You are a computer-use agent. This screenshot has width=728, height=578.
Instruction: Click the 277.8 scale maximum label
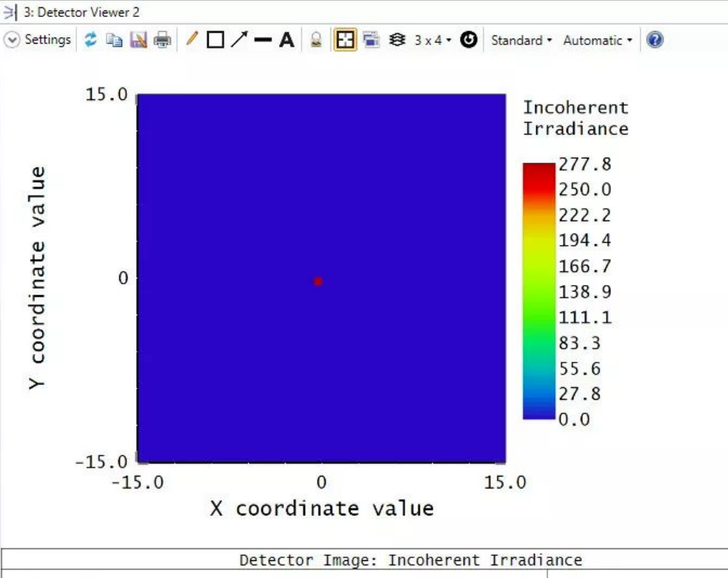[x=585, y=164]
